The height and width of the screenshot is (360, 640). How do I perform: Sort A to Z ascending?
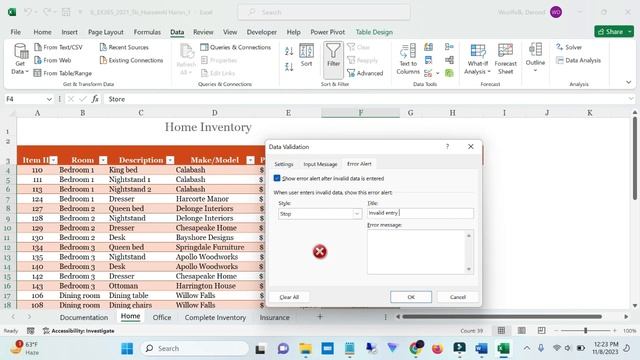point(289,51)
